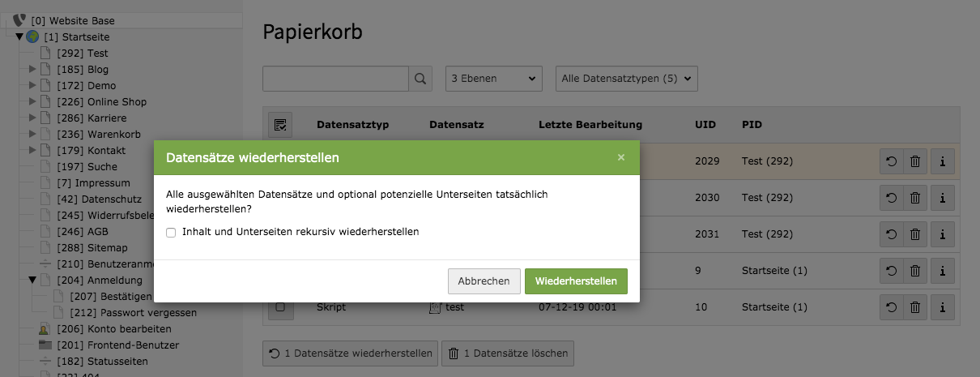
Task: Restore the record with UID 2030
Action: pos(892,197)
